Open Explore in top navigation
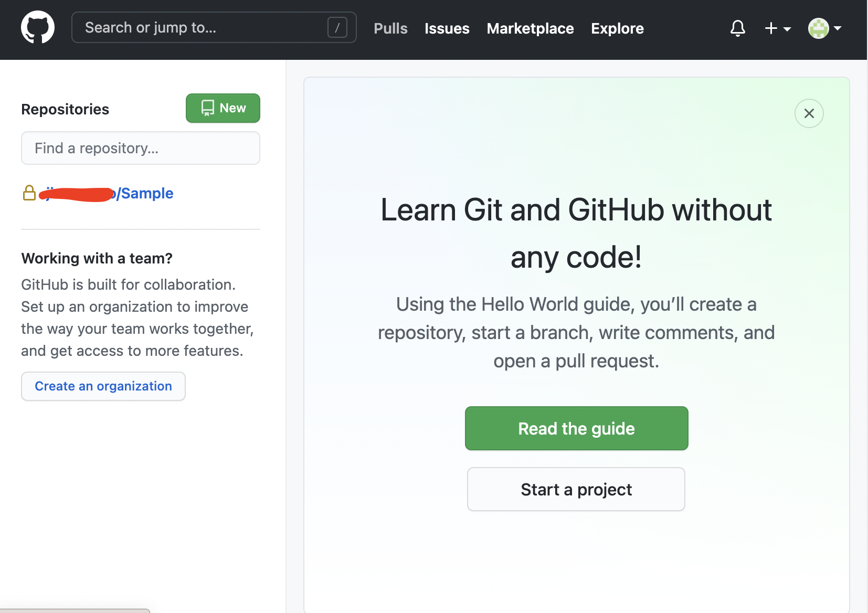This screenshot has height=613, width=868. click(617, 28)
